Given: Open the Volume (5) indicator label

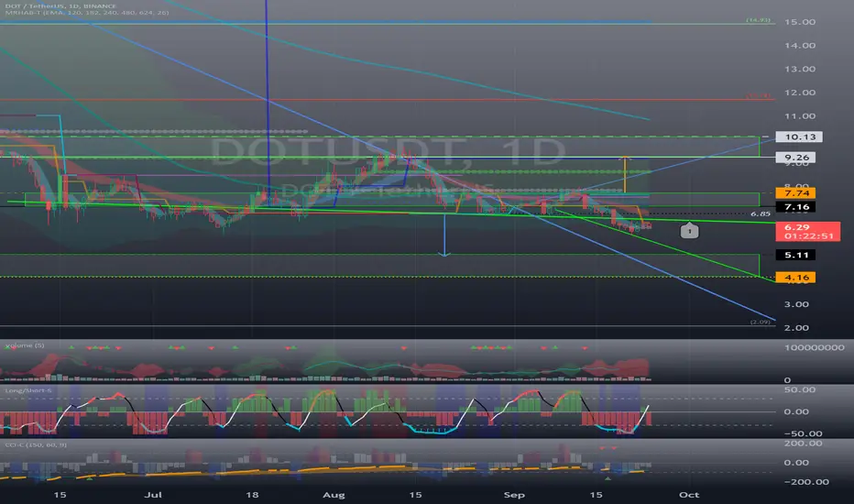Looking at the screenshot, I should [25, 345].
